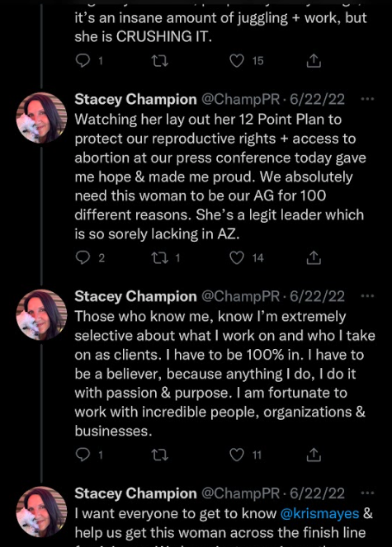Open more options on @krismayes tweet

(x=367, y=493)
